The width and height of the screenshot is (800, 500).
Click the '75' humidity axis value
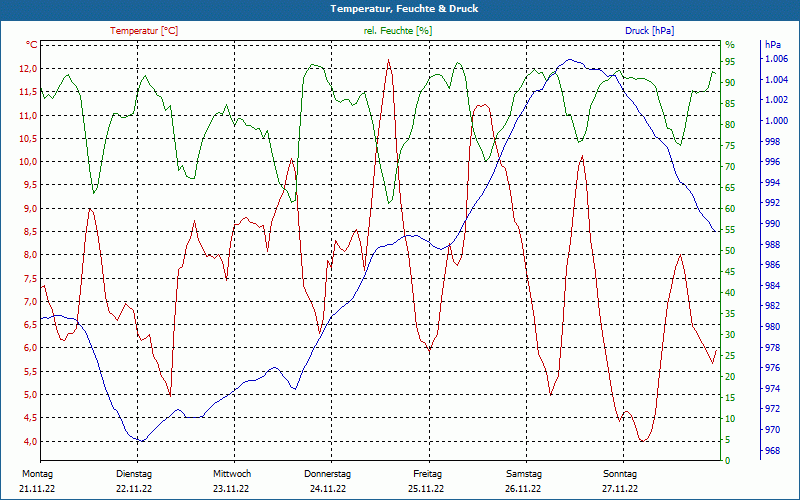point(730,146)
